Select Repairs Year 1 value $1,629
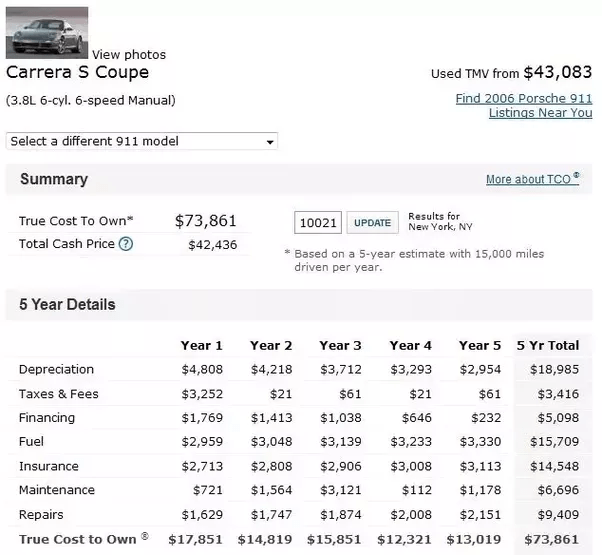 click(202, 514)
